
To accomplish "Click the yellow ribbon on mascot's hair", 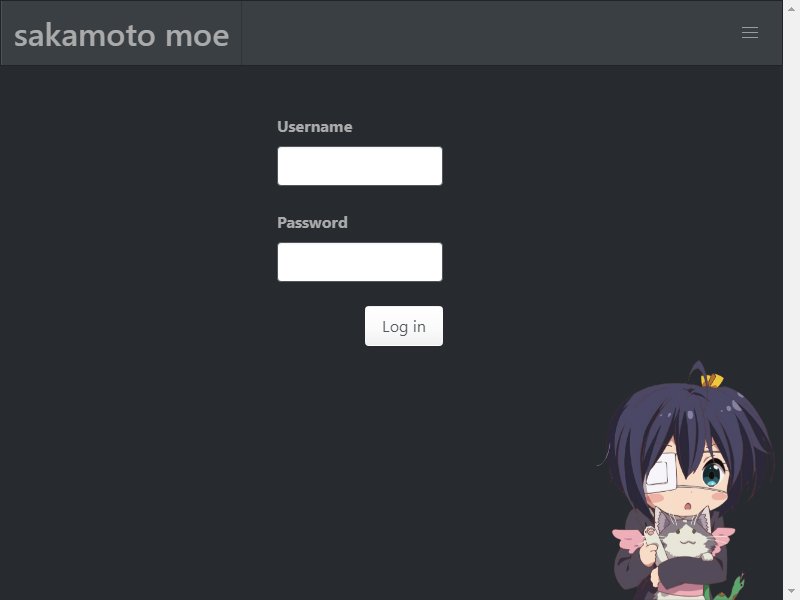I will pos(712,381).
